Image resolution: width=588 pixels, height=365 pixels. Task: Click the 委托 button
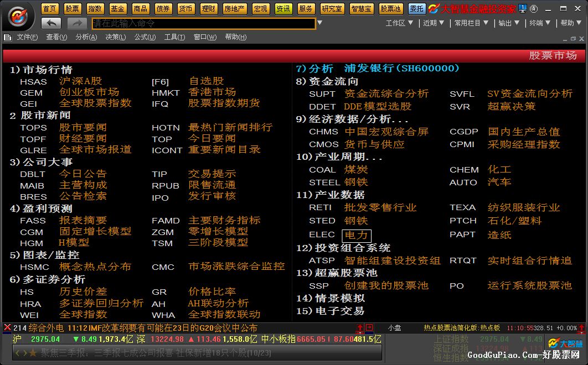coord(416,9)
